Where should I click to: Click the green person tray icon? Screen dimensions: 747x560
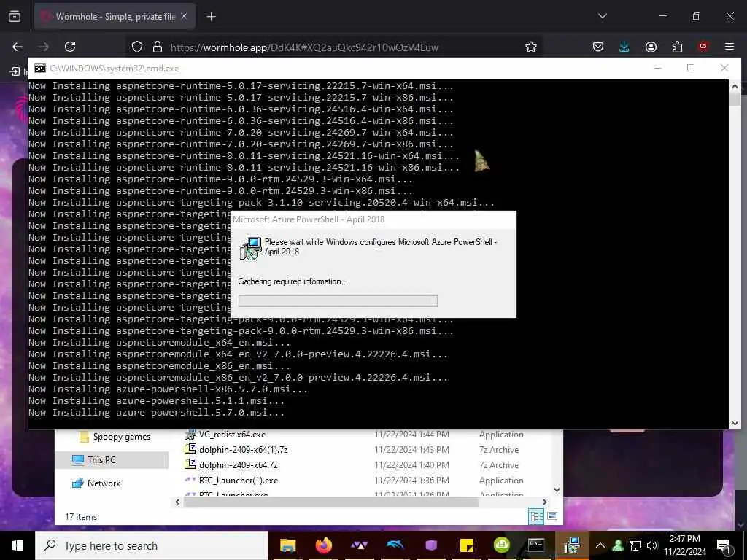[x=618, y=545]
